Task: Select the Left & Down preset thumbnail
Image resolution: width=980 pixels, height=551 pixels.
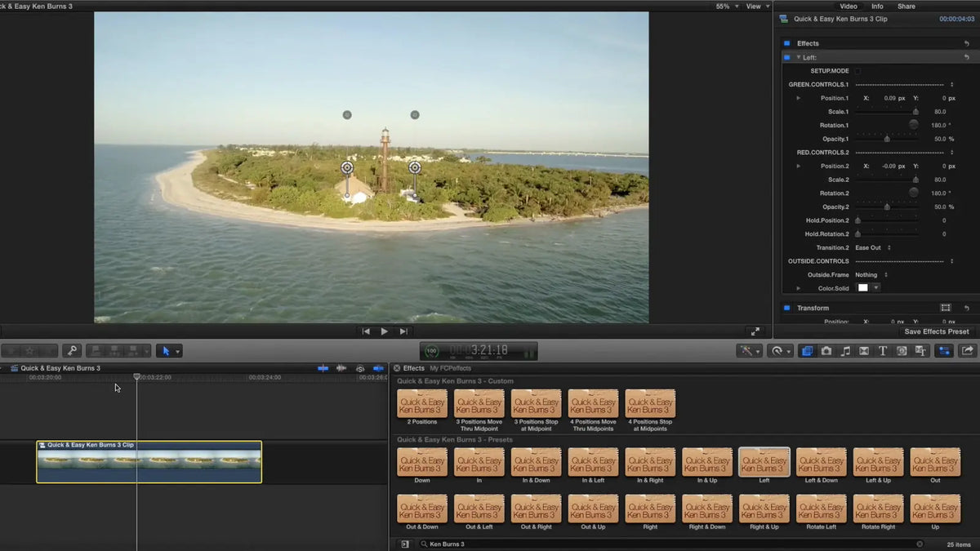Action: tap(821, 462)
